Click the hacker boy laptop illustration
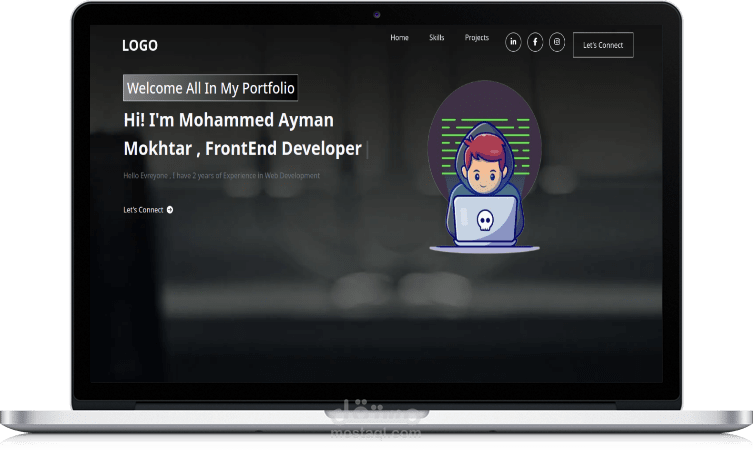Viewport: 753px width, 450px height. click(485, 166)
